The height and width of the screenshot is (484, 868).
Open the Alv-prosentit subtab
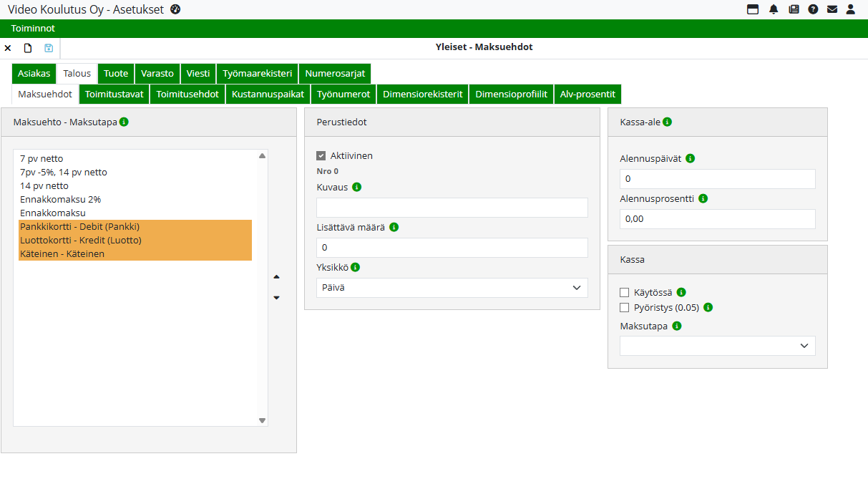coord(587,94)
